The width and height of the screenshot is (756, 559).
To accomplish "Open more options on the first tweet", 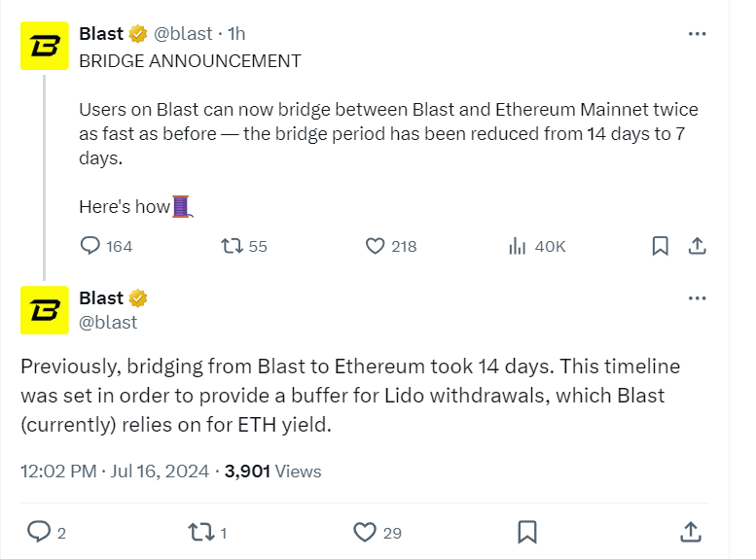I will [x=698, y=34].
